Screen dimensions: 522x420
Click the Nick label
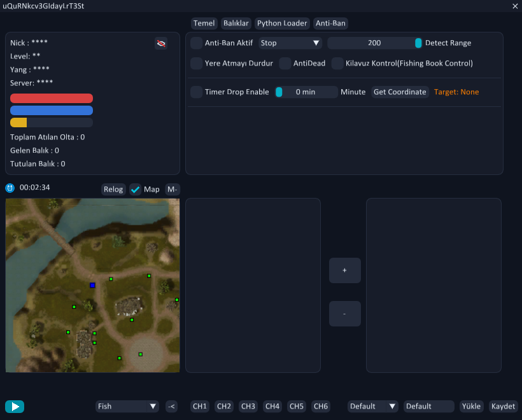29,43
